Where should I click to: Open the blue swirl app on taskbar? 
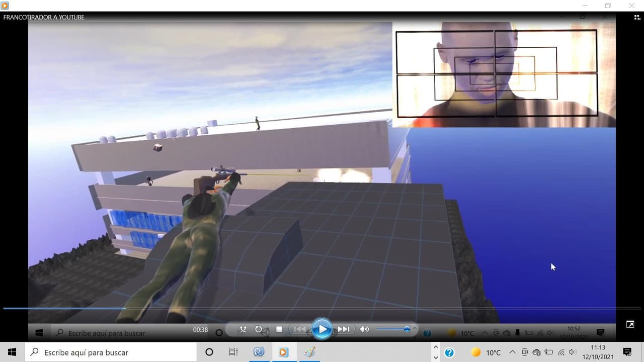click(x=259, y=352)
